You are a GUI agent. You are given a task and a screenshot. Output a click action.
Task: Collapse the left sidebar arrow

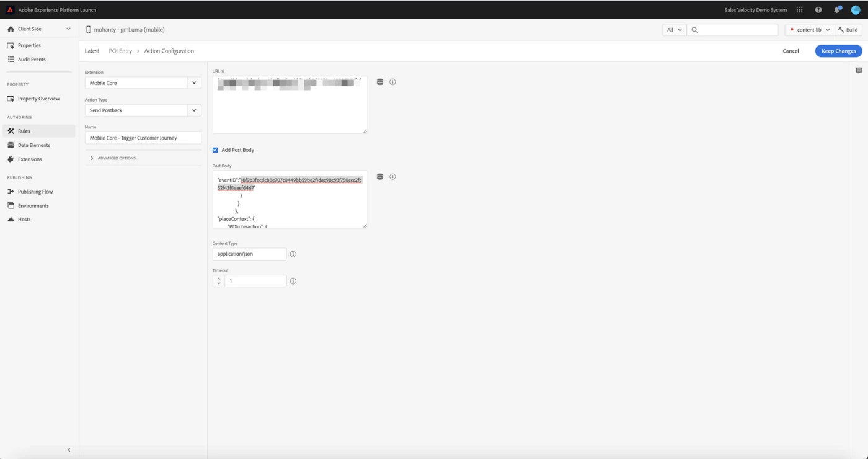(x=69, y=450)
